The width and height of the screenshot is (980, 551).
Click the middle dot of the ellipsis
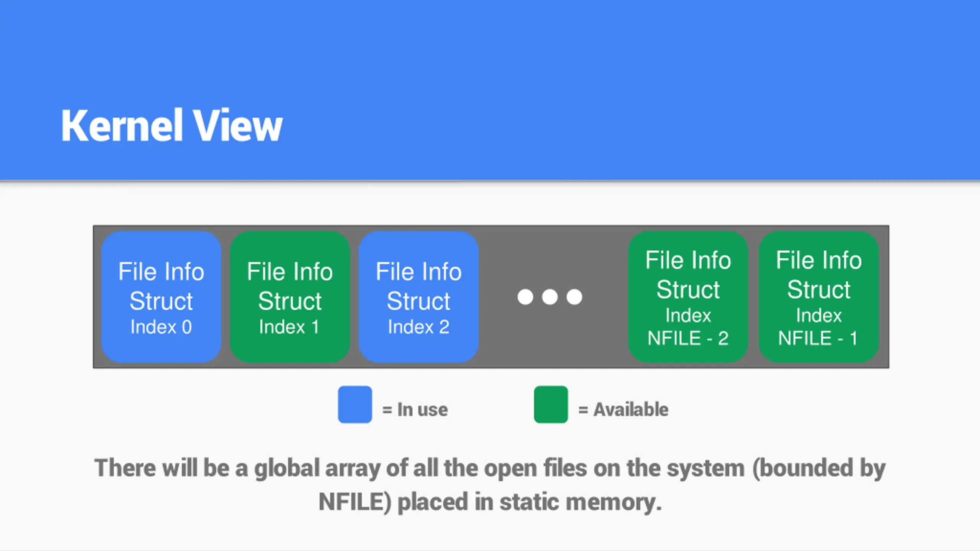550,297
